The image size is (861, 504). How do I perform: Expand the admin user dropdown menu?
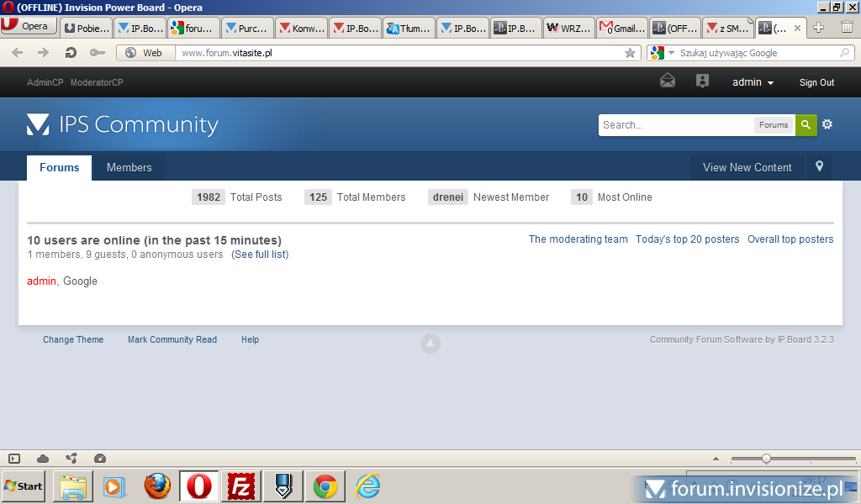coord(753,82)
